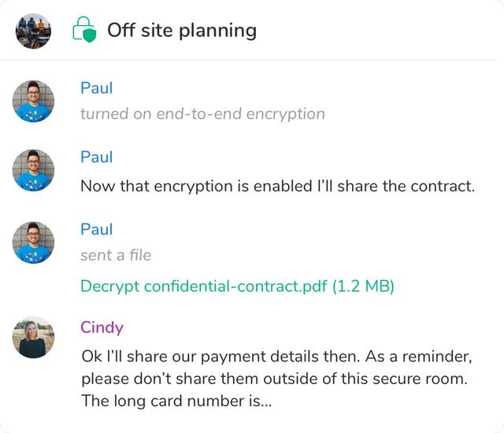
Task: Open the room avatar in the header
Action: (x=33, y=30)
